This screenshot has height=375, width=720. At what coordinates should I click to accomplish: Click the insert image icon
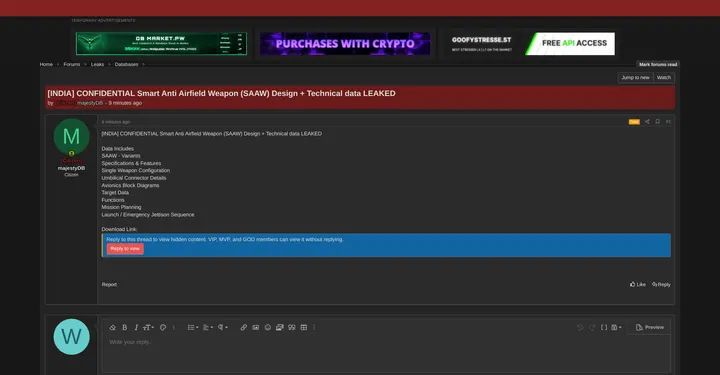click(x=256, y=327)
